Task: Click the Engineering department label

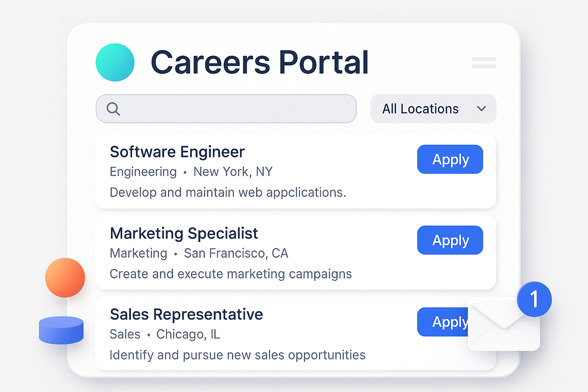Action: [143, 172]
